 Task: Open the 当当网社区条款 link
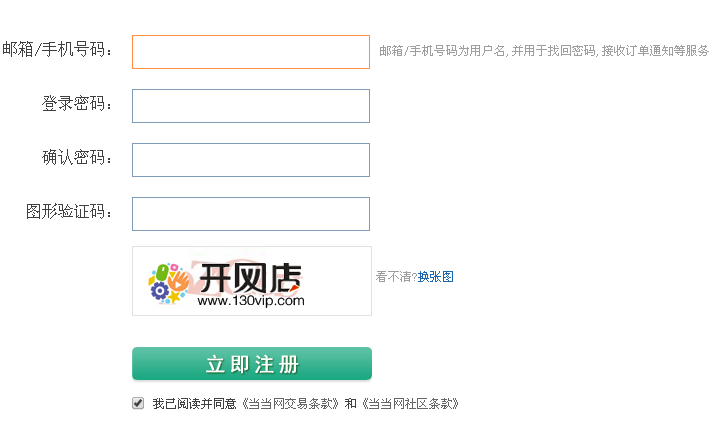[410, 405]
